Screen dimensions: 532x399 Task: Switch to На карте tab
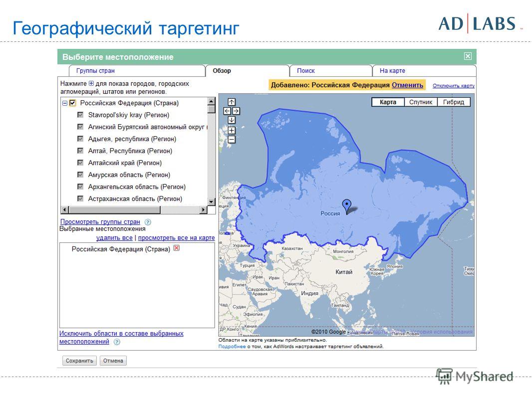[392, 70]
